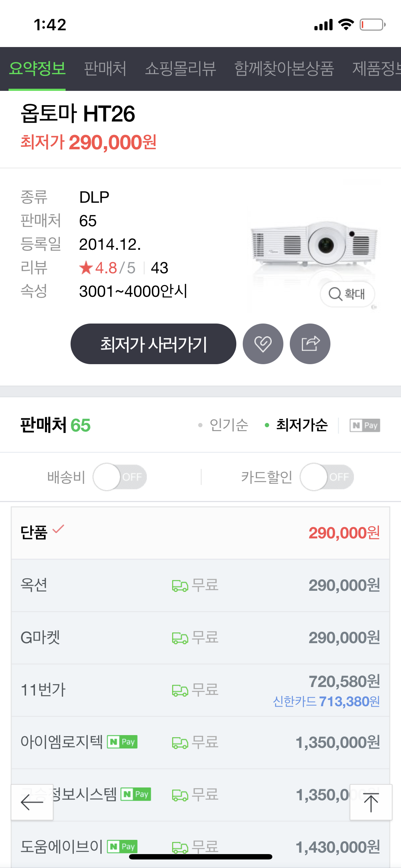Select the 인기순 sort option
This screenshot has height=868, width=401.
click(x=223, y=425)
